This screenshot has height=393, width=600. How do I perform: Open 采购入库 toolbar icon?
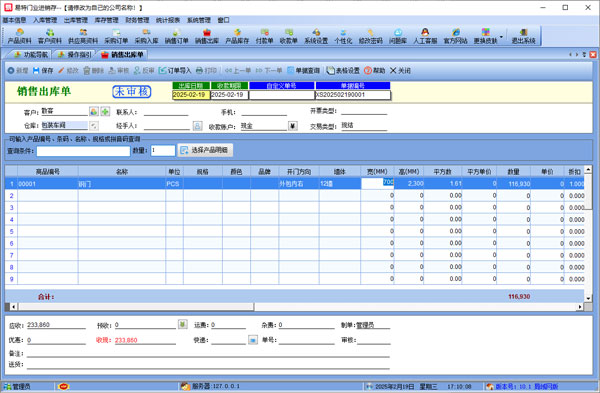pos(146,36)
